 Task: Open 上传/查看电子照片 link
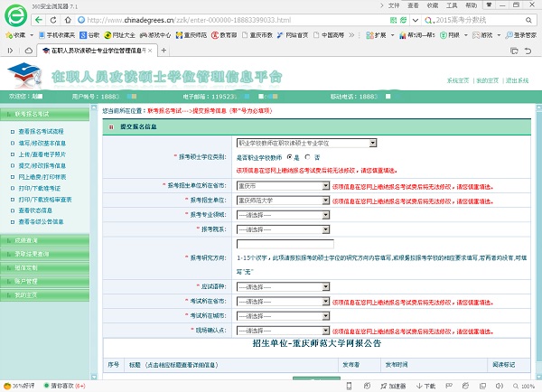[42, 154]
